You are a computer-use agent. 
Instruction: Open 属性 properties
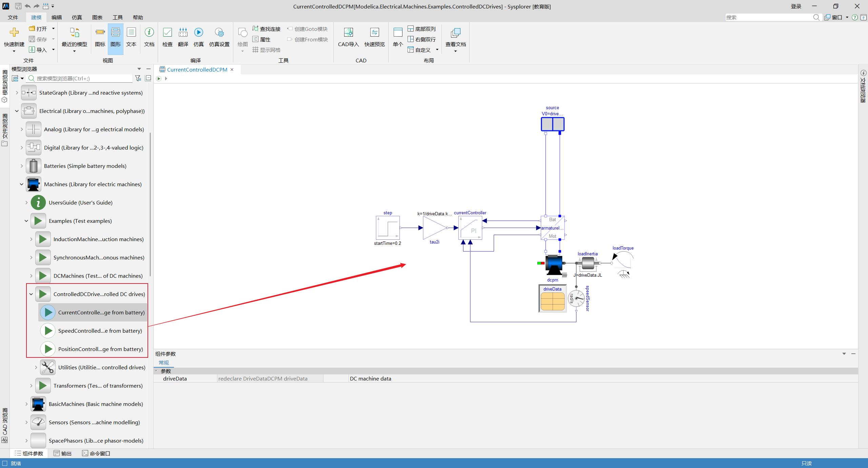261,39
